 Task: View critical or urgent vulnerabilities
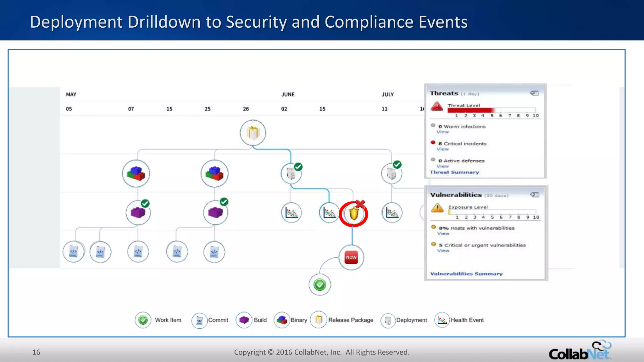pyautogui.click(x=443, y=250)
